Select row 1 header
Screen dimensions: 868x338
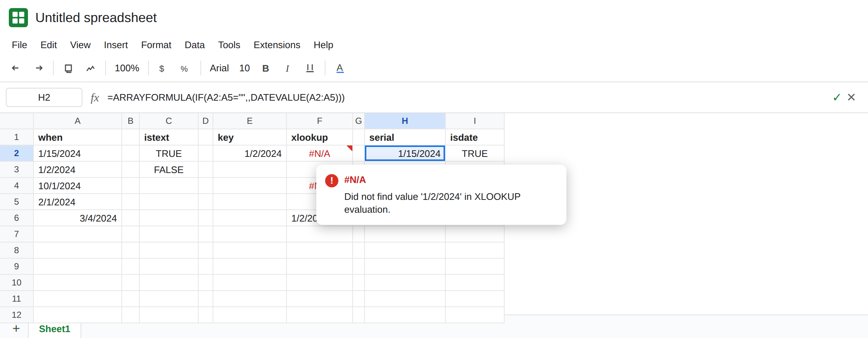tap(17, 137)
